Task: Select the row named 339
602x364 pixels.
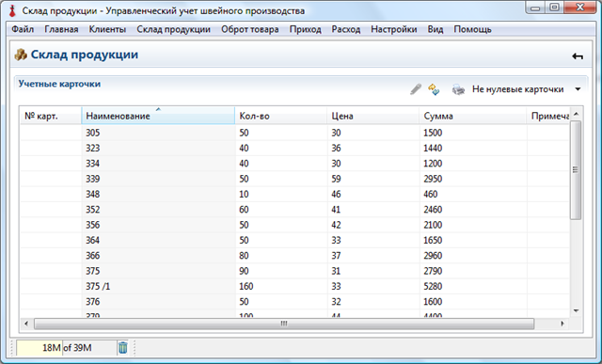Action: [x=294, y=179]
